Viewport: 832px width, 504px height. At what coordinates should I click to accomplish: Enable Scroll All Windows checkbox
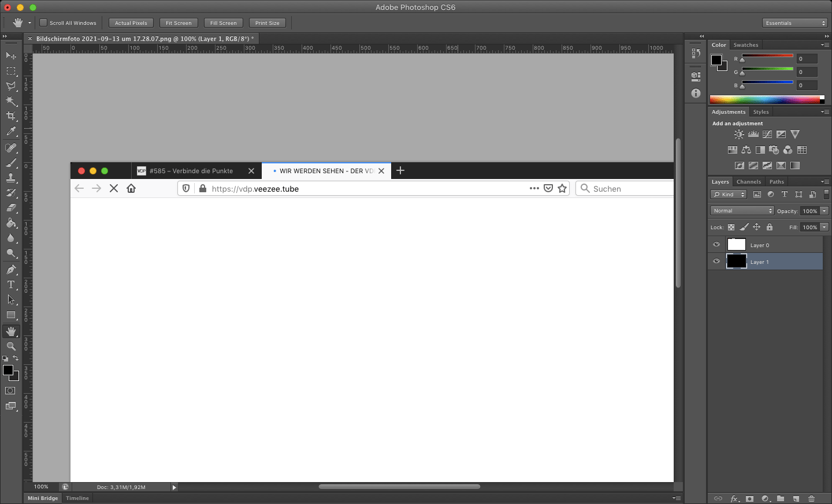pos(43,23)
